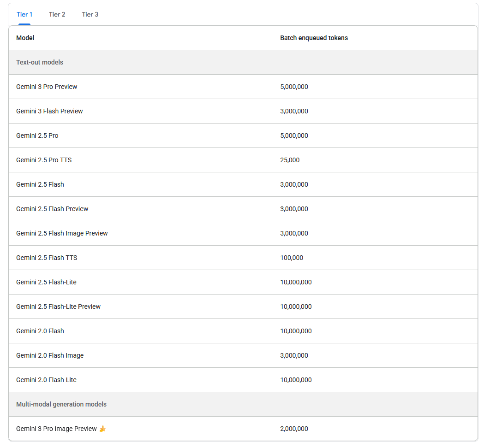This screenshot has height=448, width=484.
Task: Select the Gemini 2.5 Flash model name
Action: pyautogui.click(x=40, y=184)
